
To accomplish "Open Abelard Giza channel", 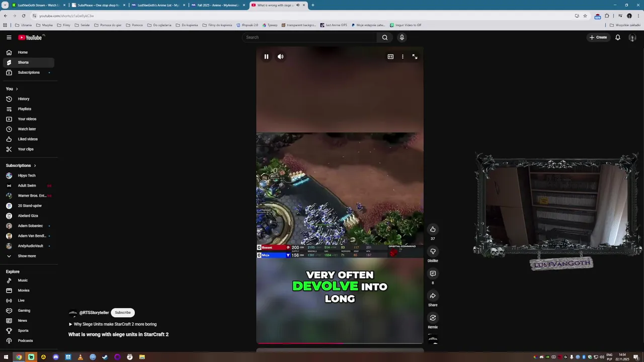I will pos(28,216).
